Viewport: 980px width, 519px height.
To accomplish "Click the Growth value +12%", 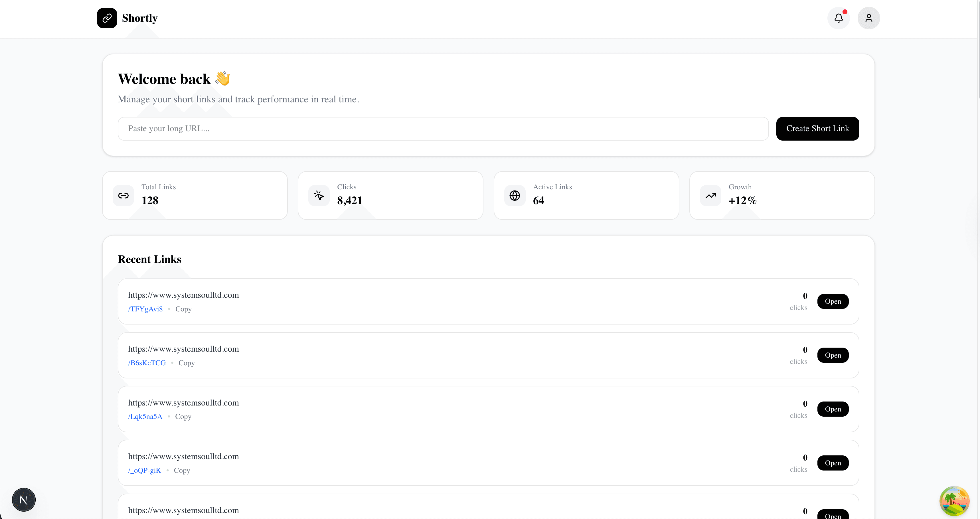I will coord(742,200).
